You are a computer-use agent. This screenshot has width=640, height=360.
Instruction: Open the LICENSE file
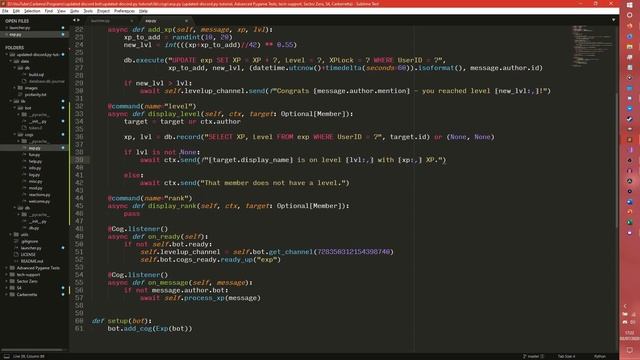pyautogui.click(x=28, y=254)
